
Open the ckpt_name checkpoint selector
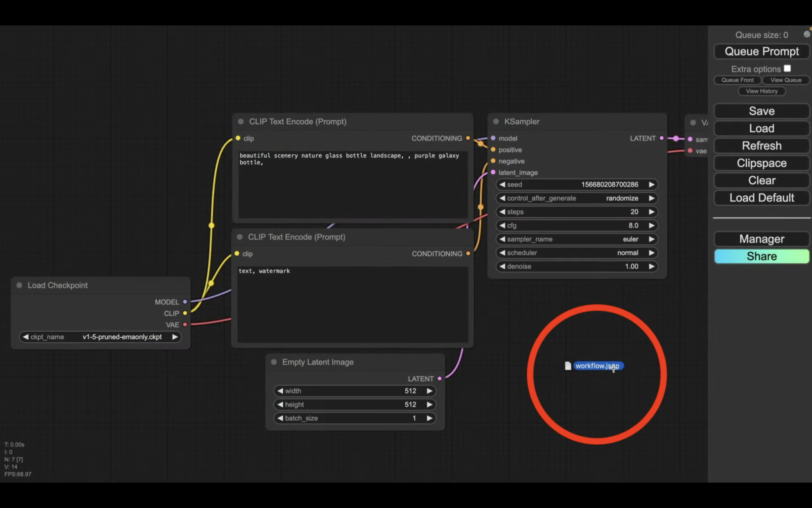tap(100, 337)
